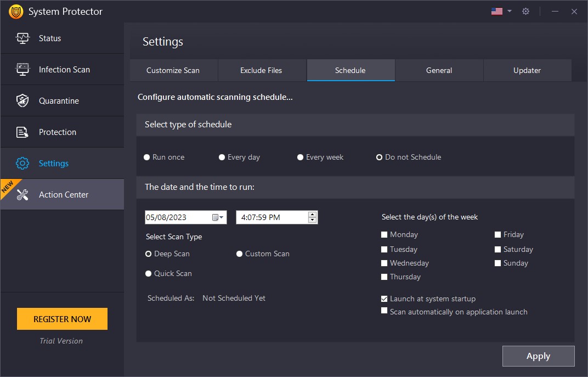The width and height of the screenshot is (588, 377).
Task: Click the System Protector logo icon
Action: pos(16,11)
